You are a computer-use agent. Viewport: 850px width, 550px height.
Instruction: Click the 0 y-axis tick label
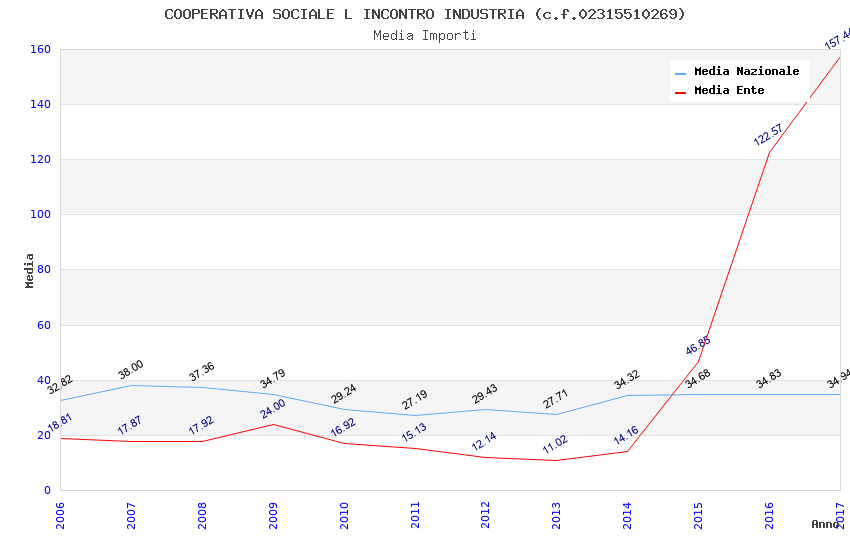click(x=48, y=490)
